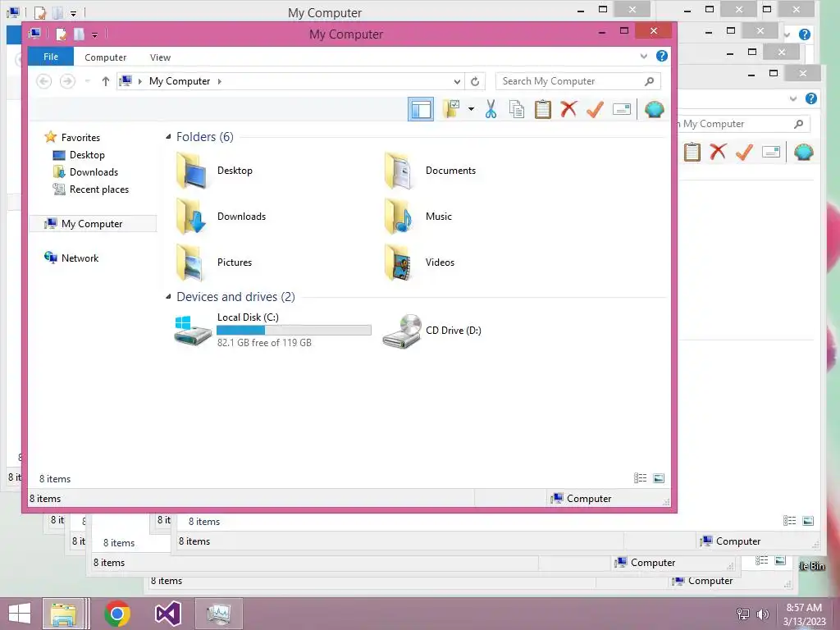Image resolution: width=840 pixels, height=630 pixels.
Task: Expand breadcrumb arrow after My Computer
Action: click(x=220, y=81)
